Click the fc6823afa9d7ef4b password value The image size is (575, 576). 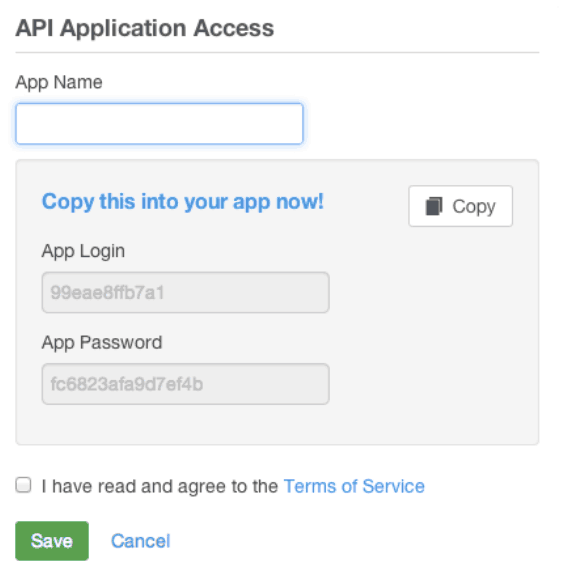126,384
